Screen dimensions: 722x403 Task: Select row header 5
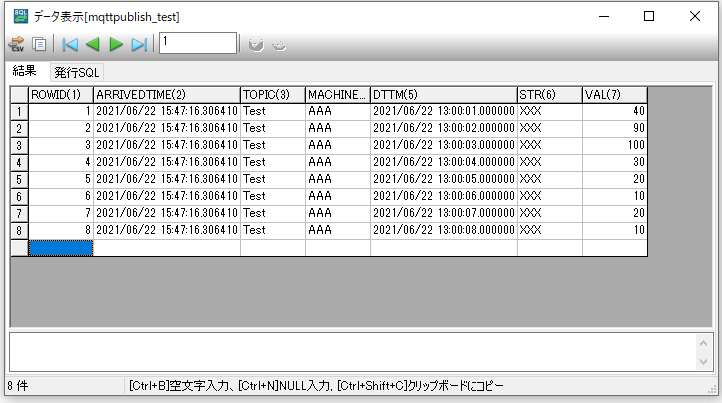click(x=19, y=180)
